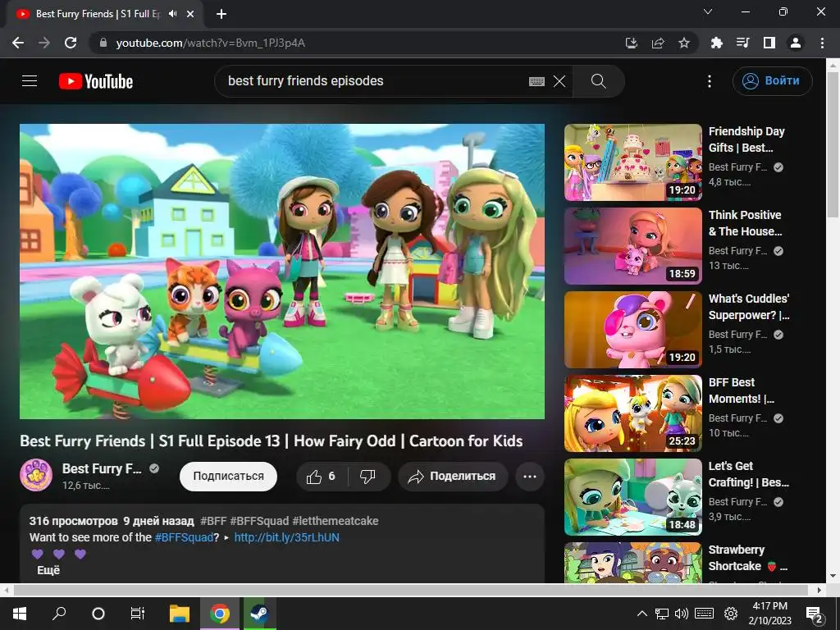Click the #BFFSquad hashtag in description text

click(184, 537)
